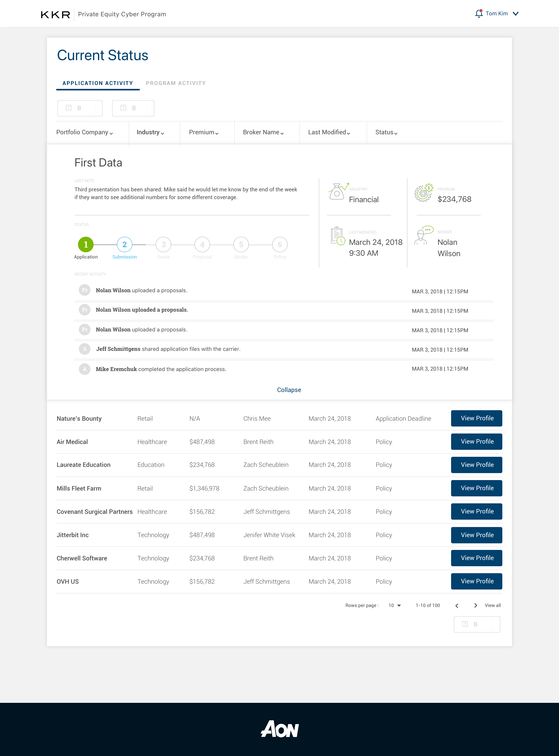
Task: View Profile for Covenant Surgical Partners
Action: click(477, 512)
